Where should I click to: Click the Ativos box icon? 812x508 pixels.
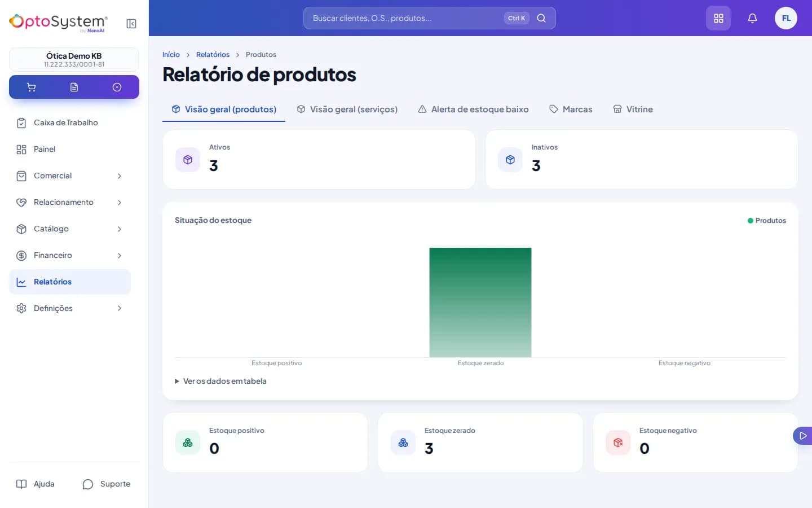click(188, 160)
